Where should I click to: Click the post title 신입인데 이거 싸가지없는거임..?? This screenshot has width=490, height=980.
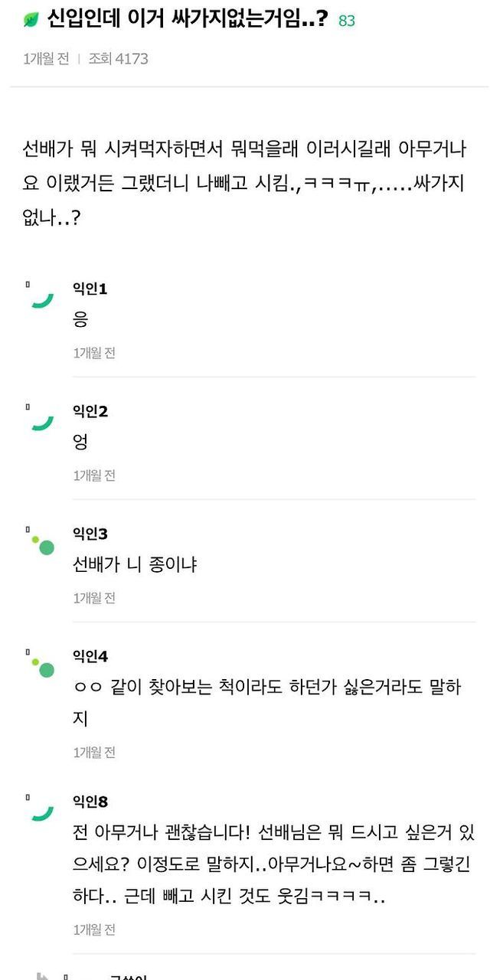tap(188, 19)
